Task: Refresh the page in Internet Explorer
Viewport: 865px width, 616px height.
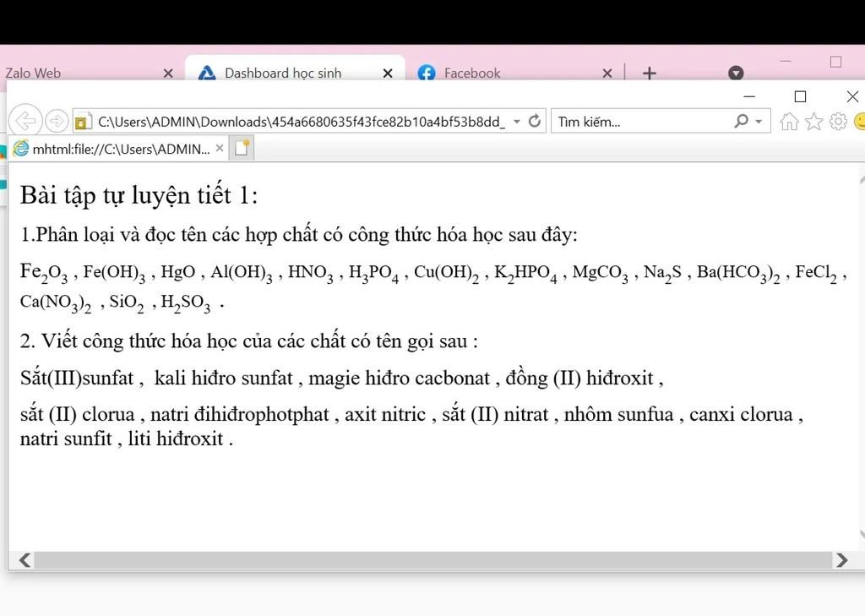Action: pyautogui.click(x=534, y=121)
